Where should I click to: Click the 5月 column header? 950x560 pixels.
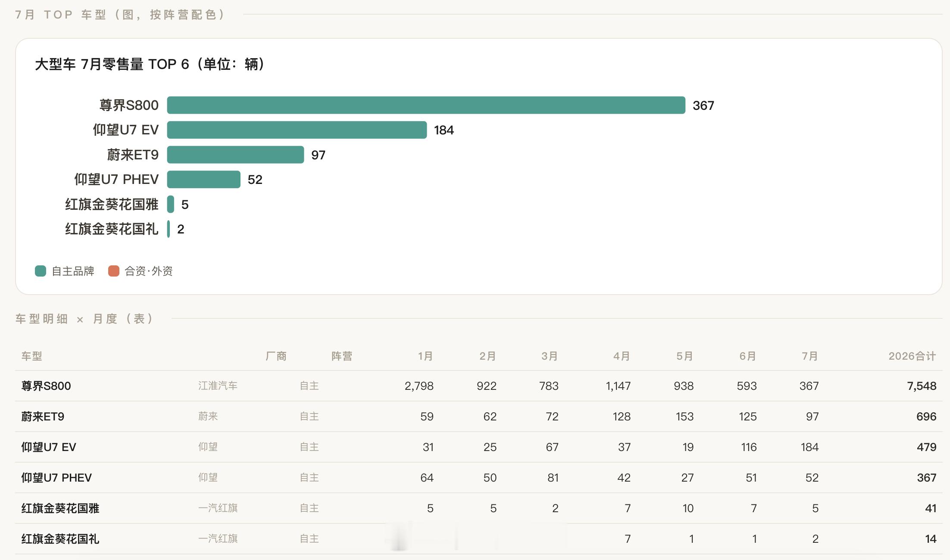685,356
